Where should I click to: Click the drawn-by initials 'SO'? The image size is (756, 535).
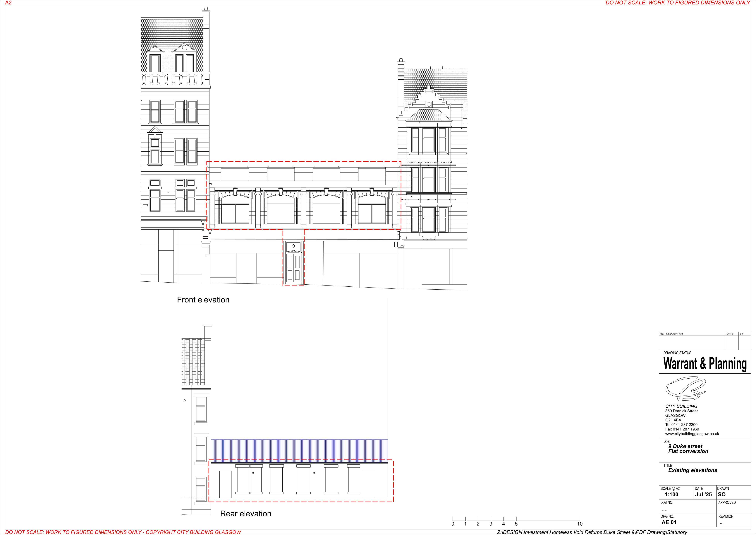722,495
